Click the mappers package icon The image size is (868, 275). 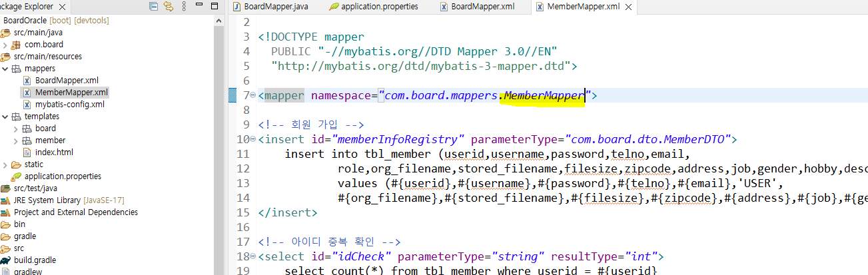click(16, 69)
